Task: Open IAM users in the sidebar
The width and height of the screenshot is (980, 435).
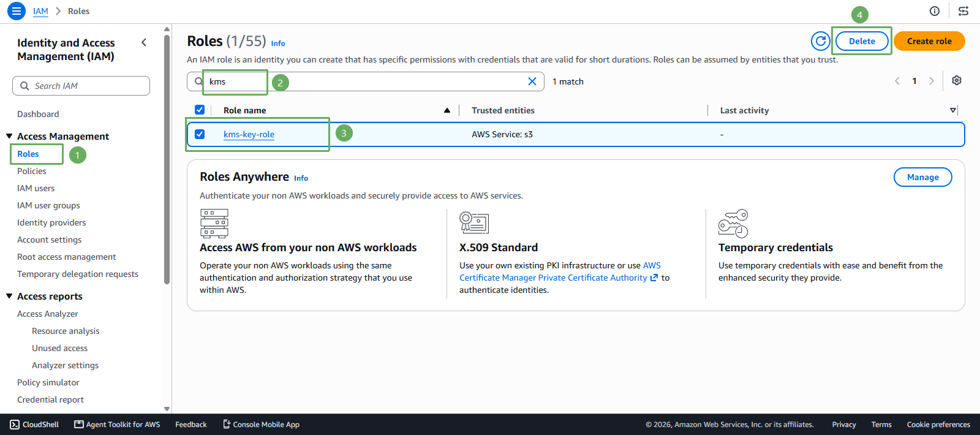Action: [x=36, y=188]
